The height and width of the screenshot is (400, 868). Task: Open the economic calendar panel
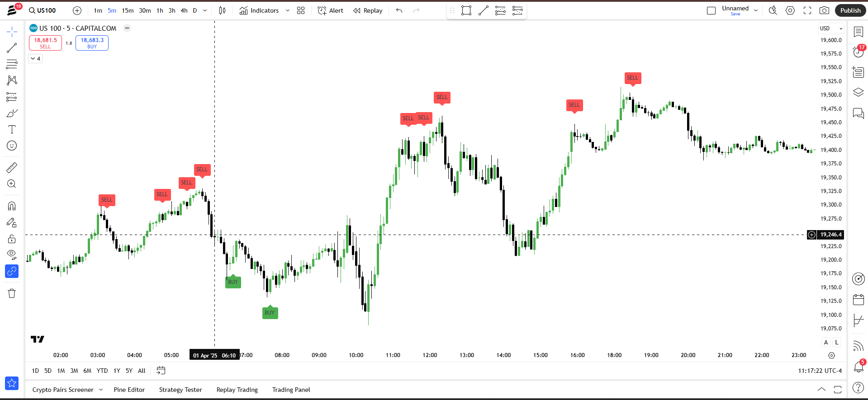pyautogui.click(x=859, y=299)
